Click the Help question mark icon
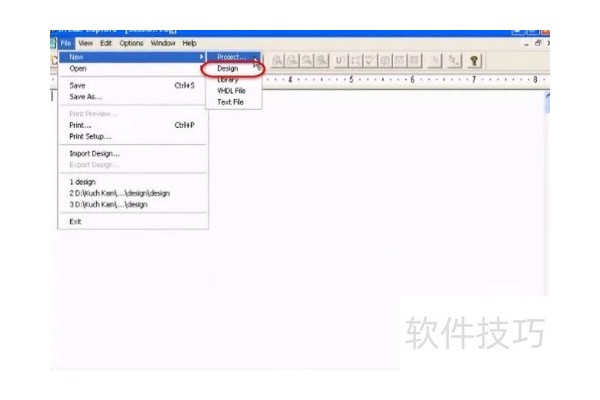 click(x=474, y=61)
